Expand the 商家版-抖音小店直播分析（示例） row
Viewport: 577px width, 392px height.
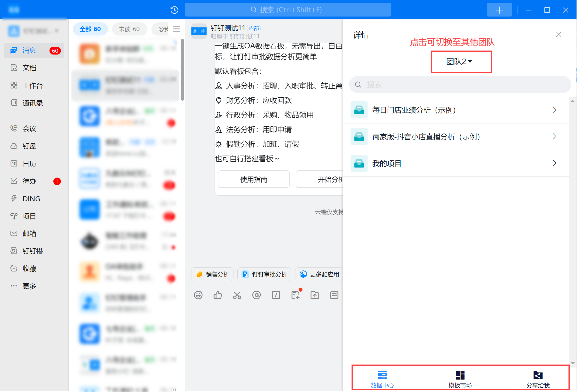456,137
